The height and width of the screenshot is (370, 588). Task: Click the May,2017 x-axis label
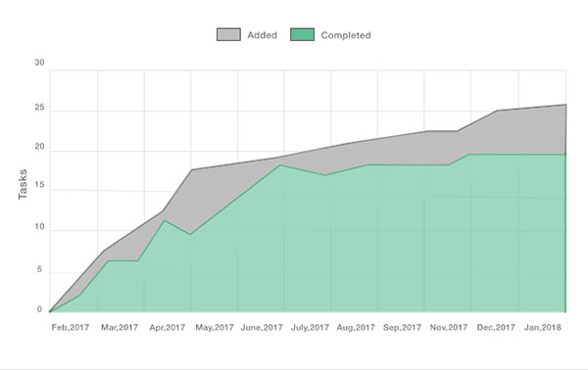click(x=215, y=327)
